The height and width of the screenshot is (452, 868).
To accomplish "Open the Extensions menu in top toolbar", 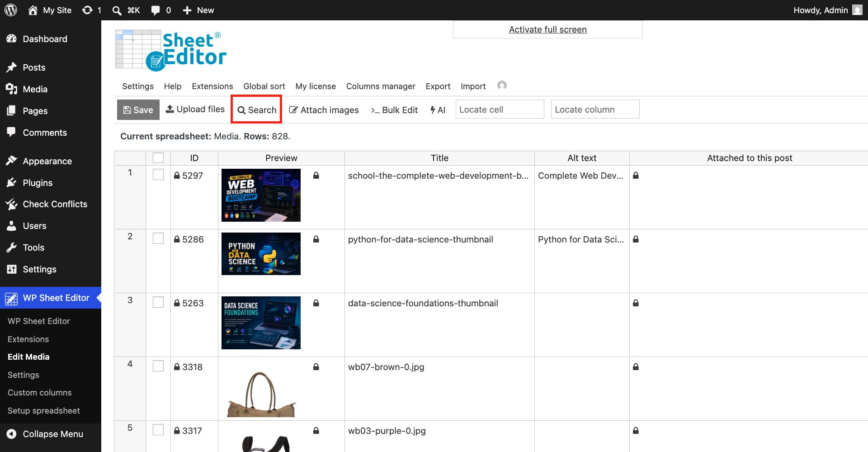I will point(212,86).
